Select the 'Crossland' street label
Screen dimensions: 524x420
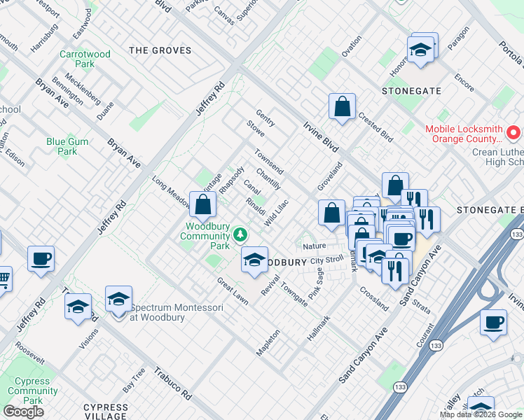pyautogui.click(x=374, y=299)
